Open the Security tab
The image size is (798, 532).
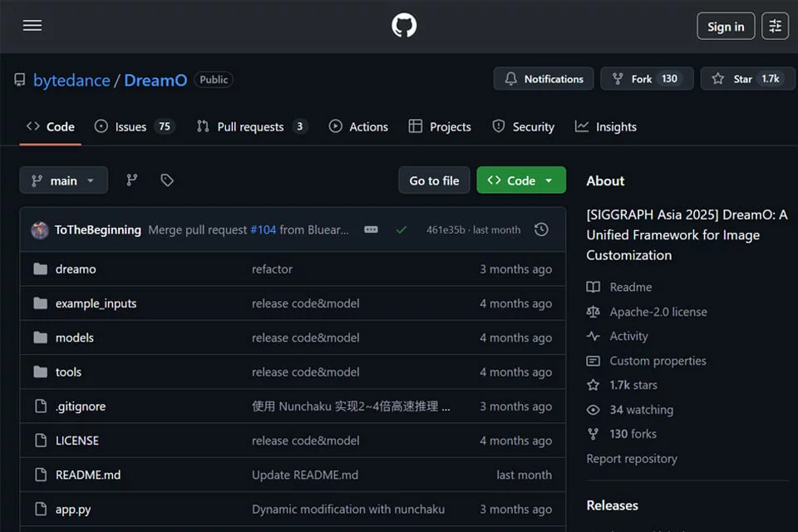tap(523, 126)
